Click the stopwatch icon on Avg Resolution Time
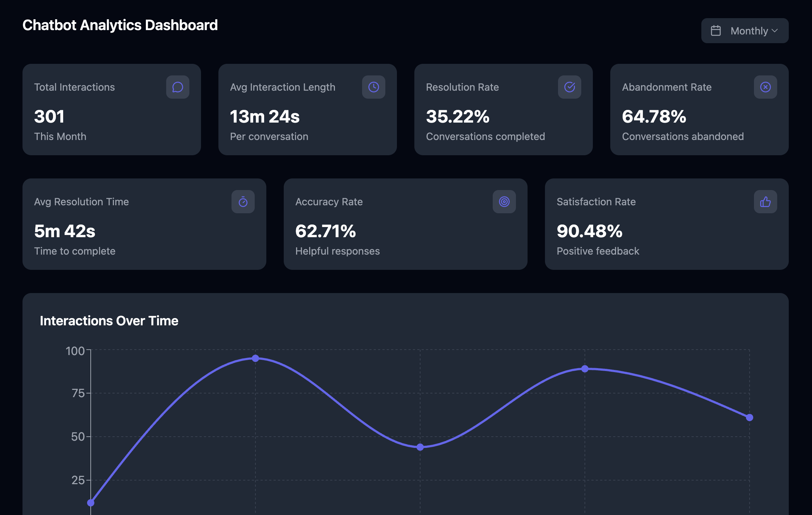Image resolution: width=812 pixels, height=515 pixels. 243,202
